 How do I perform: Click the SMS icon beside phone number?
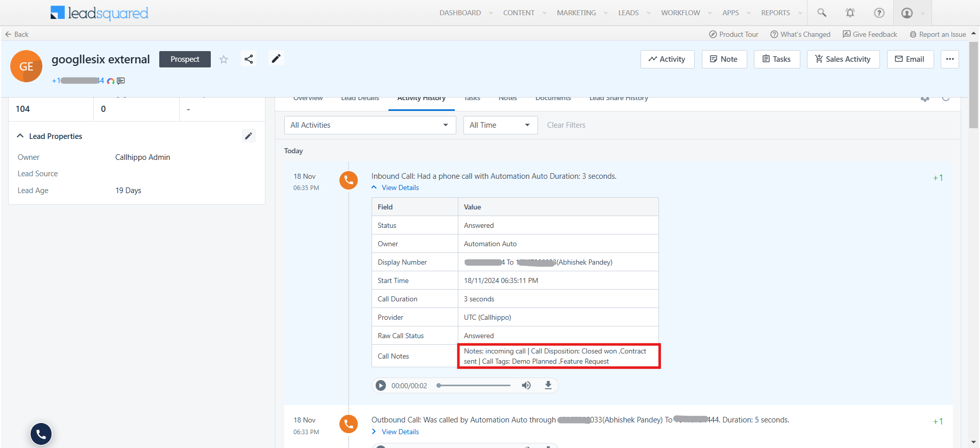point(120,81)
